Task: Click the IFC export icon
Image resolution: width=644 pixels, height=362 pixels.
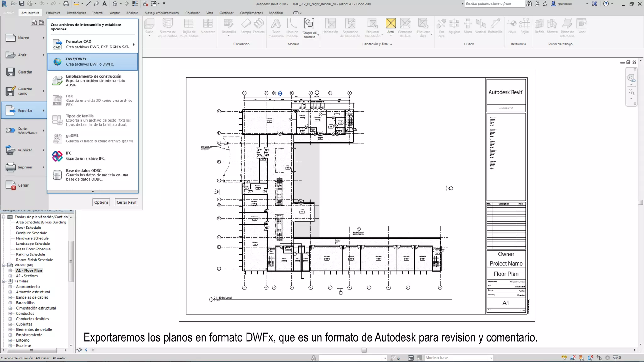Action: pos(57,156)
